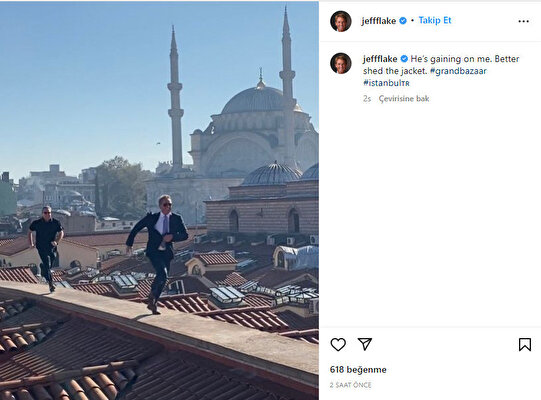Image resolution: width=541 pixels, height=400 pixels.
Task: Show translation via Çevirisine bak
Action: click(404, 99)
